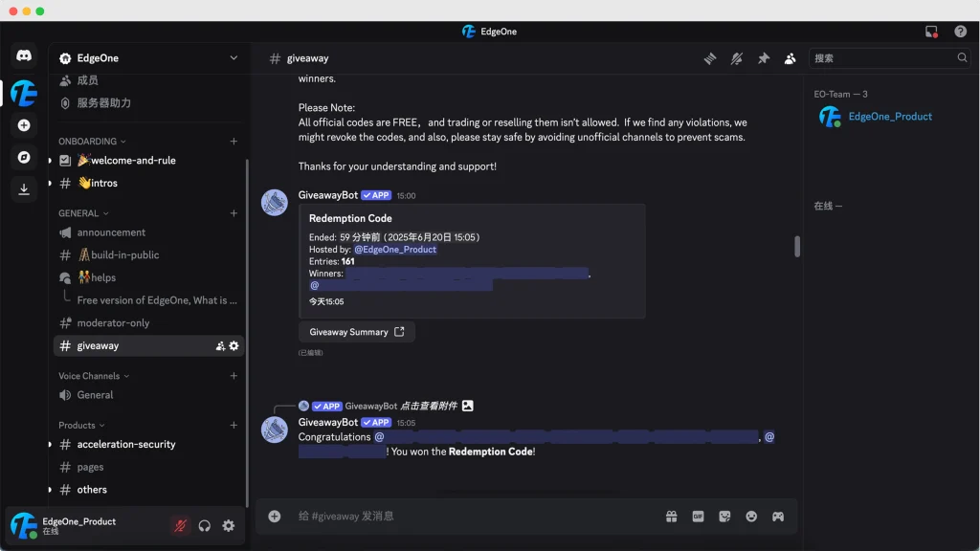
Task: Show pinned messages with the pin icon
Action: tap(764, 58)
